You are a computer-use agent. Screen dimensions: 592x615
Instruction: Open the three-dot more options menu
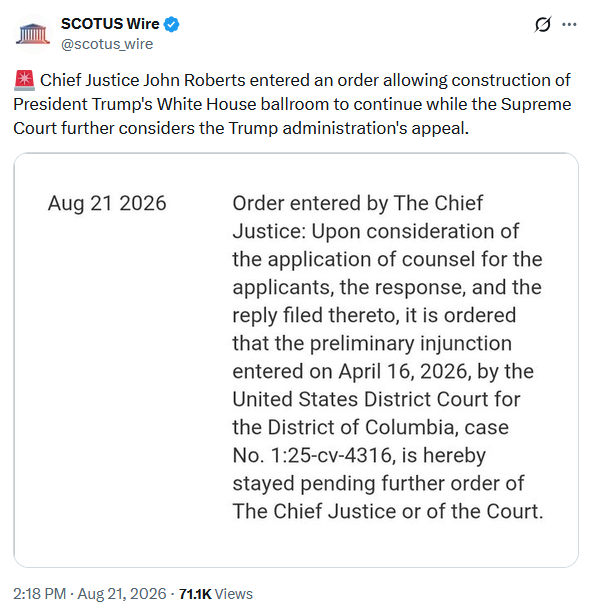coord(569,24)
